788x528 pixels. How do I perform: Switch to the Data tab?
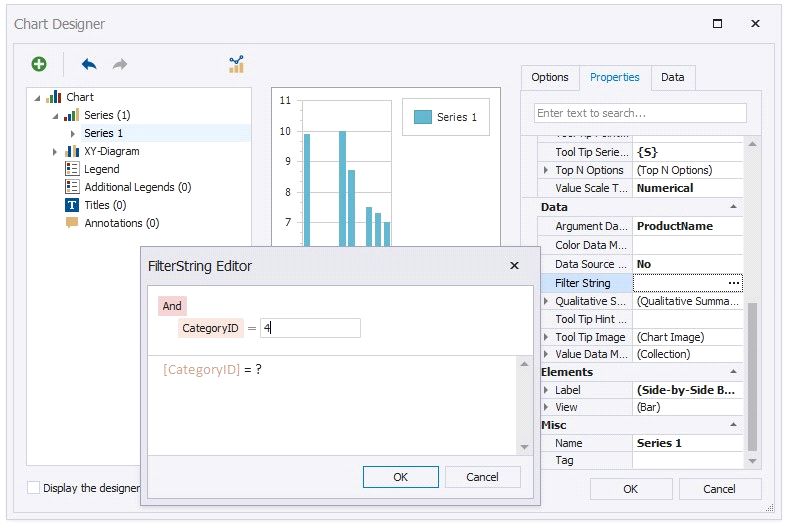pyautogui.click(x=672, y=77)
